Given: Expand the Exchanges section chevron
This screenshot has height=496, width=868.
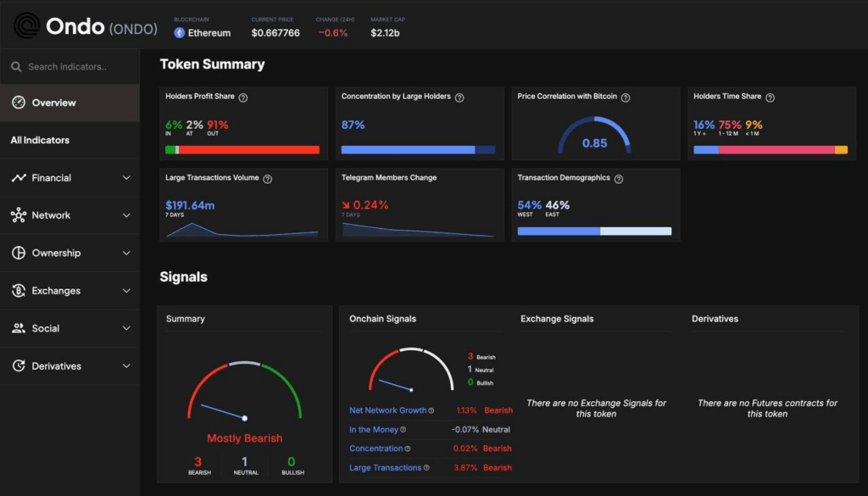Looking at the screenshot, I should pos(126,291).
